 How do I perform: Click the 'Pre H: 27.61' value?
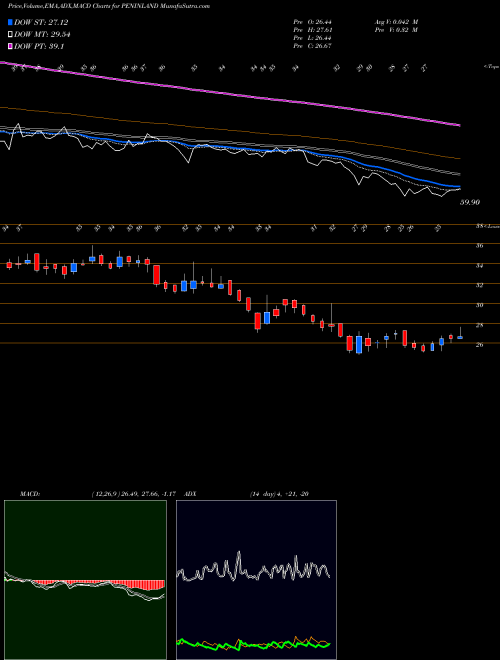(x=312, y=30)
